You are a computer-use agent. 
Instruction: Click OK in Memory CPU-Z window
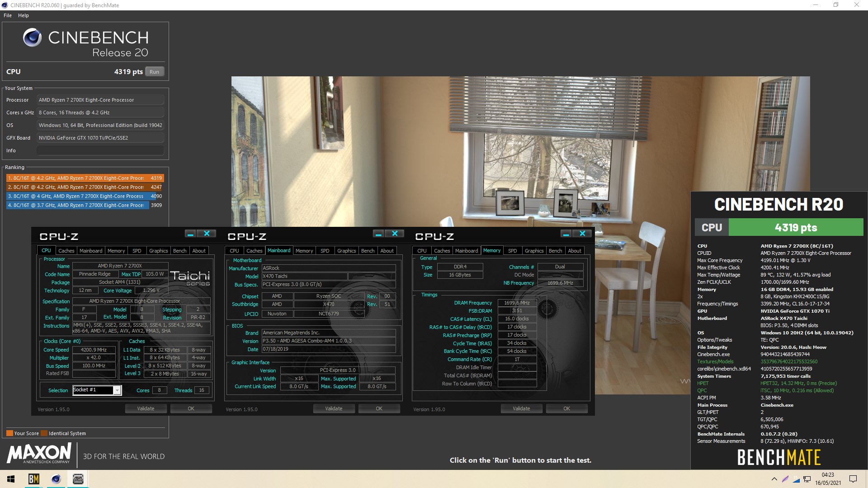(x=567, y=408)
